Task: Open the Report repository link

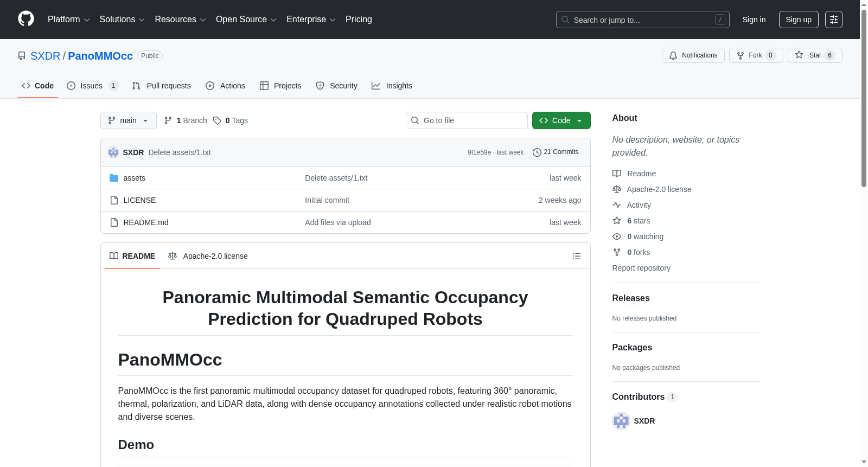Action: [641, 268]
